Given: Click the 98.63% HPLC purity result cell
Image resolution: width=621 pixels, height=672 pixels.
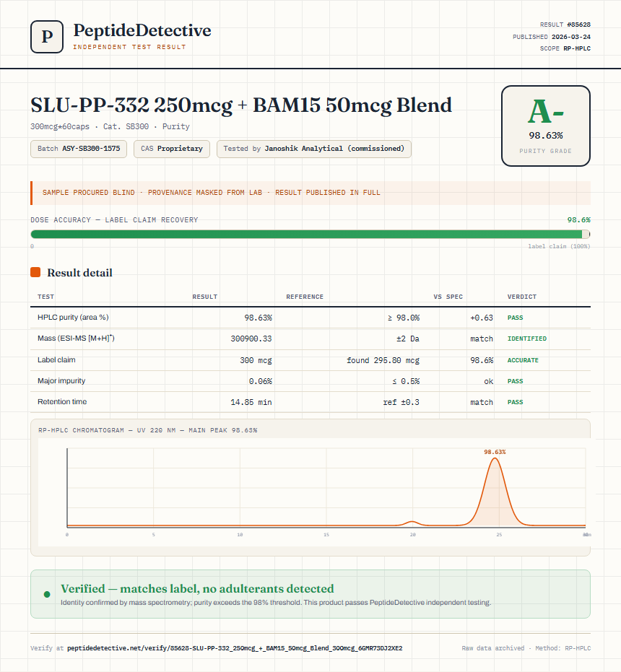Looking at the screenshot, I should pyautogui.click(x=258, y=318).
